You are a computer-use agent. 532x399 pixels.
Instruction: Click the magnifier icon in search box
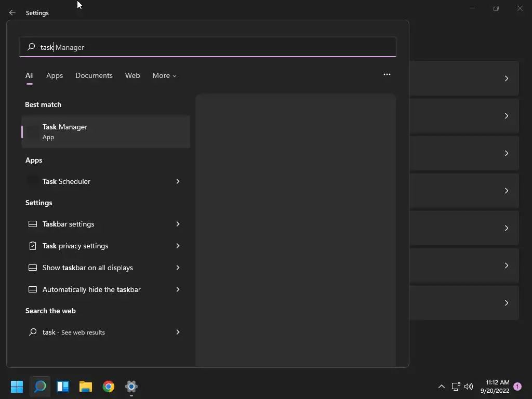[x=31, y=47]
